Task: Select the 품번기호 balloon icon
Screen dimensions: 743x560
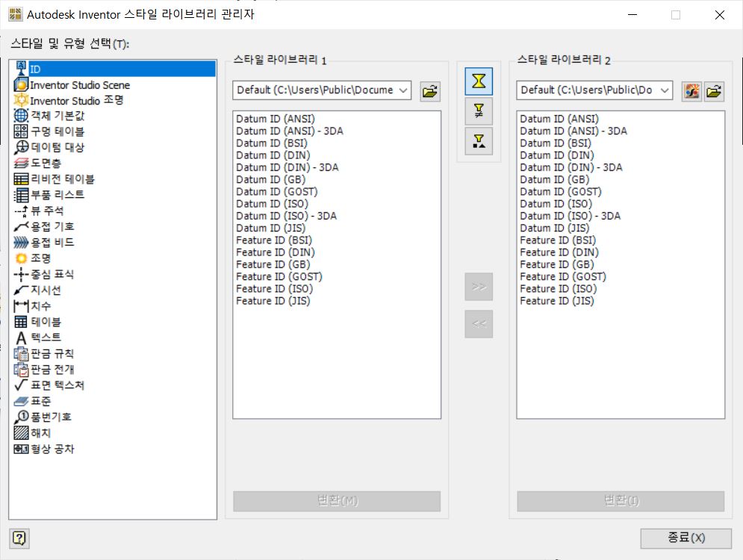Action: [22, 417]
